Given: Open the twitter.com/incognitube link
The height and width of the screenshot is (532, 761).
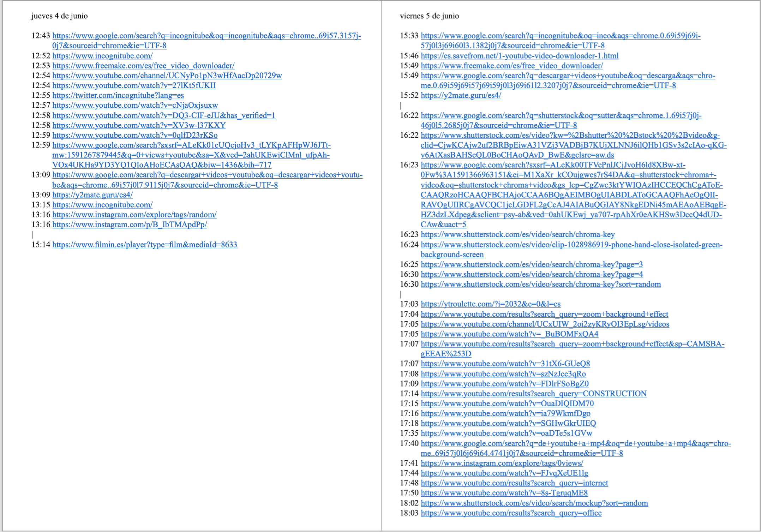Looking at the screenshot, I should coord(118,95).
